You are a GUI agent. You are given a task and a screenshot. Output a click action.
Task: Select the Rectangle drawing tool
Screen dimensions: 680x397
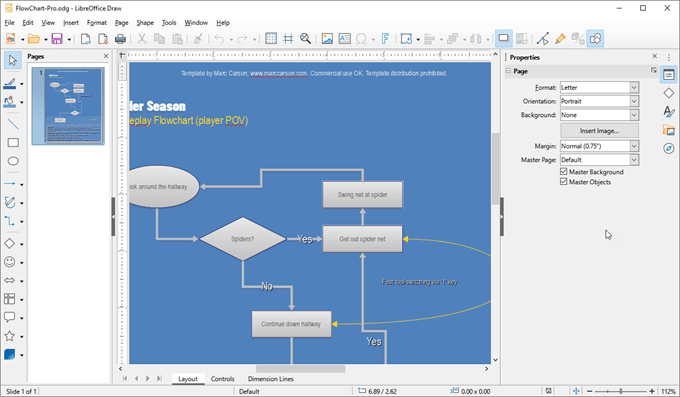13,143
